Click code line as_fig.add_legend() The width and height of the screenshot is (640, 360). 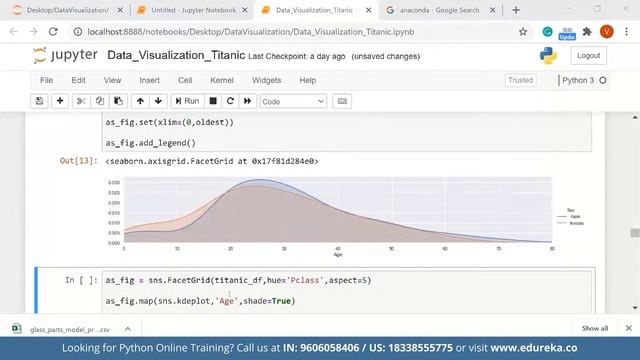point(151,143)
